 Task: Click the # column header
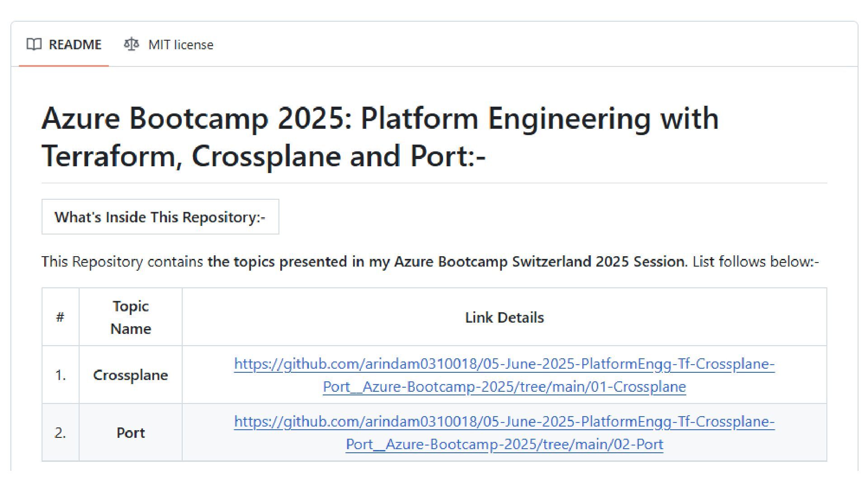(60, 317)
